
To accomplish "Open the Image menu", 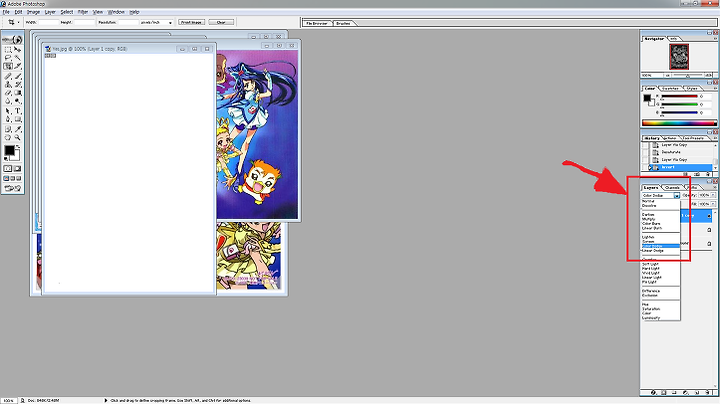I will click(x=33, y=12).
